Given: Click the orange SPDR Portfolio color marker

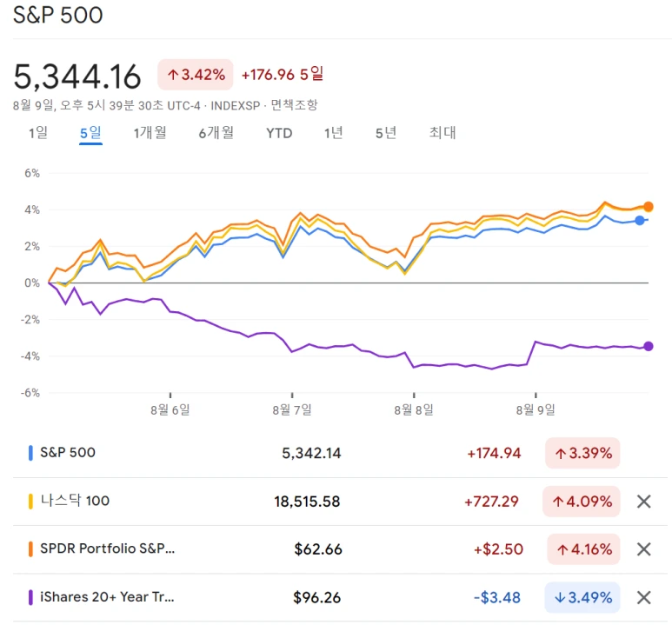Looking at the screenshot, I should (x=30, y=549).
